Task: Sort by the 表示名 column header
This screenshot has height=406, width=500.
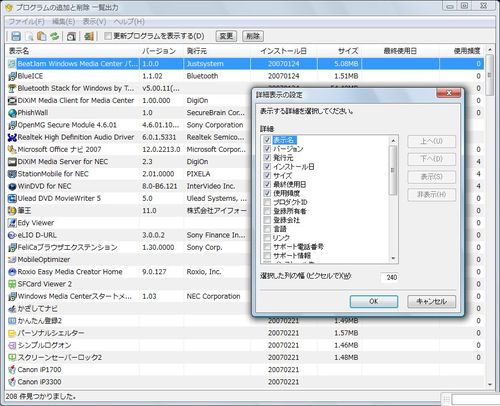Action: (73, 51)
